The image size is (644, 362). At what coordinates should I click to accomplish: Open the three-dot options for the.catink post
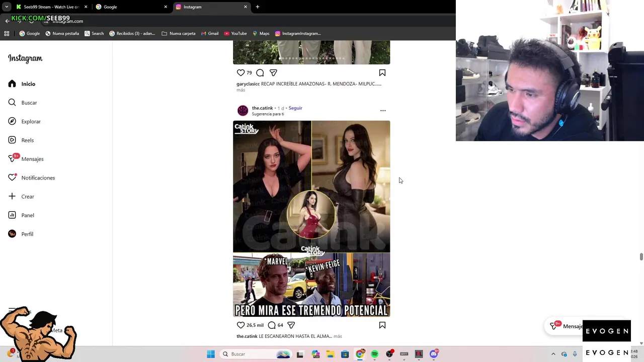pos(383,110)
